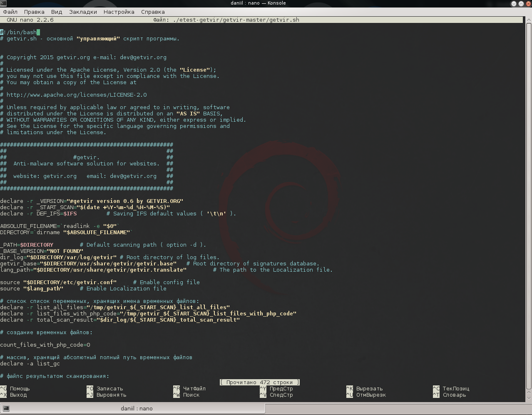
Task: Click the scrollbar up arrow
Action: [x=529, y=20]
